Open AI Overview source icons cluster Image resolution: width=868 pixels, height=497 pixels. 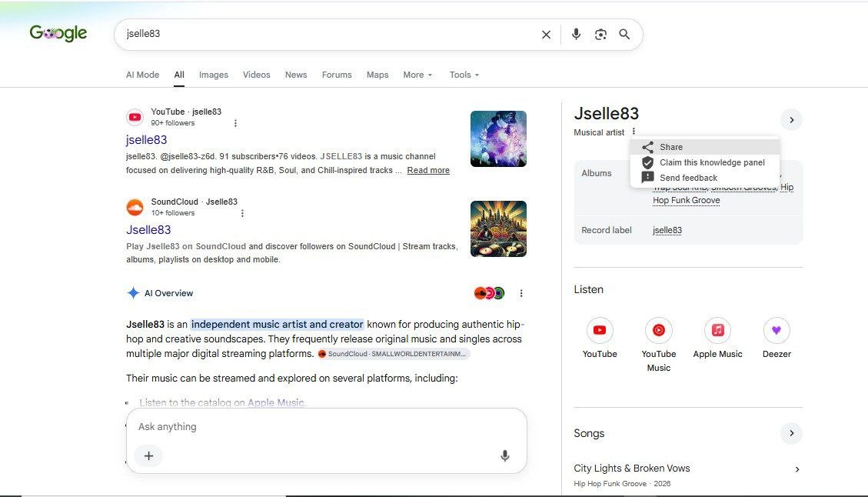point(490,293)
